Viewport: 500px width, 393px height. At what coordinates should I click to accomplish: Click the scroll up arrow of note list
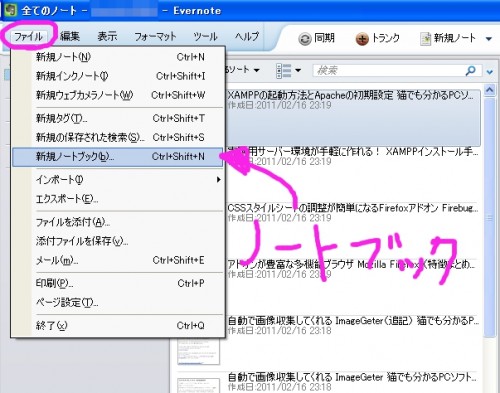pyautogui.click(x=489, y=90)
